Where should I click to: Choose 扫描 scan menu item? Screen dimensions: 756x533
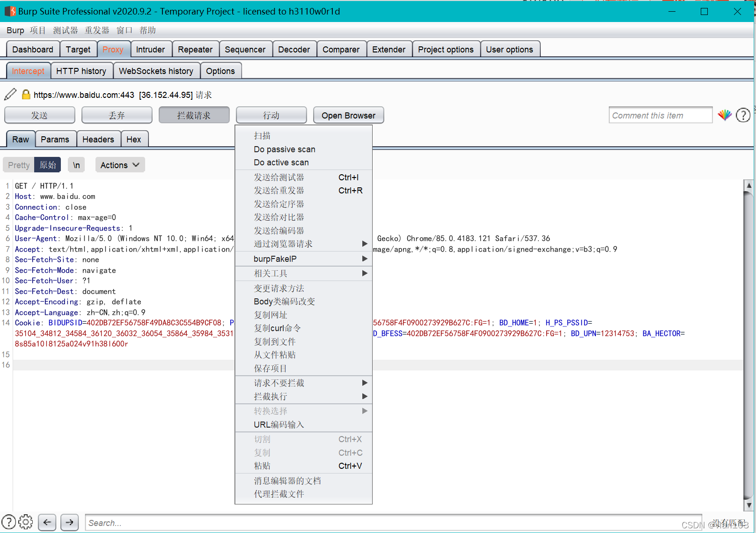303,136
